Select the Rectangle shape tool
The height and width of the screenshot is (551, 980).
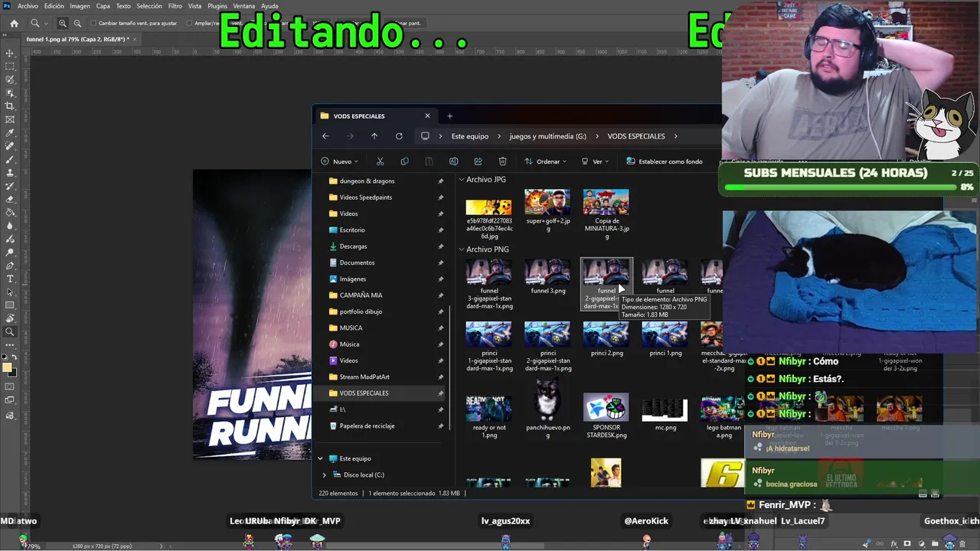tap(10, 305)
